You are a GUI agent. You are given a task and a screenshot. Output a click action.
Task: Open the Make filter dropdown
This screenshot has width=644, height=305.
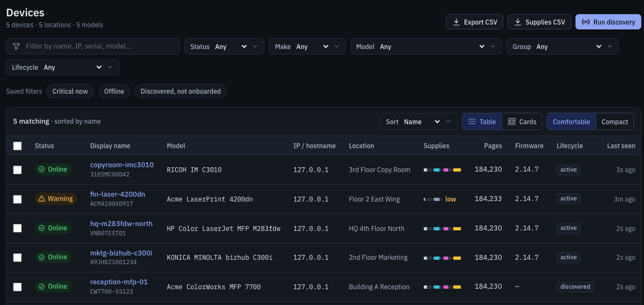point(307,46)
